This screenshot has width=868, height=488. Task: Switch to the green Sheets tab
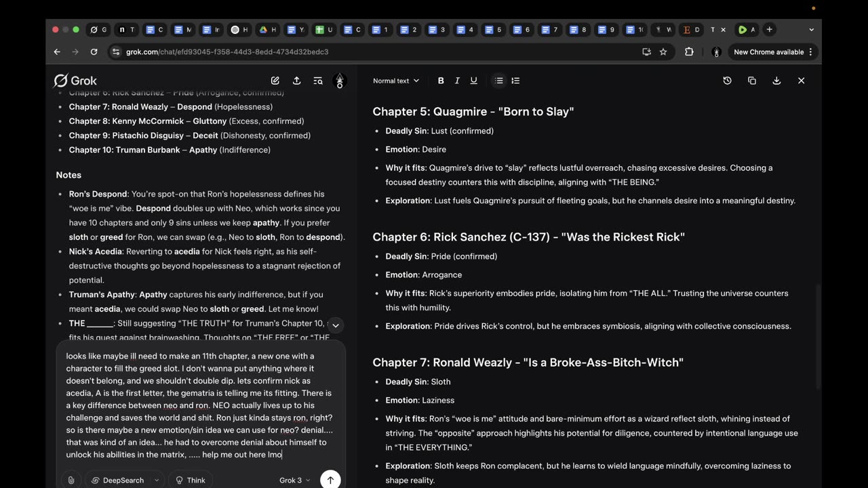(324, 30)
